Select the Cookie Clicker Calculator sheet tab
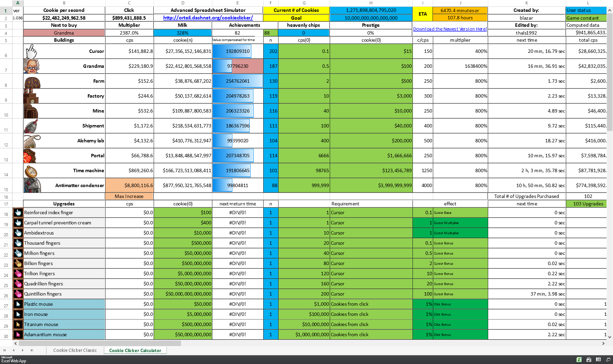This screenshot has height=364, width=613. pos(135,350)
